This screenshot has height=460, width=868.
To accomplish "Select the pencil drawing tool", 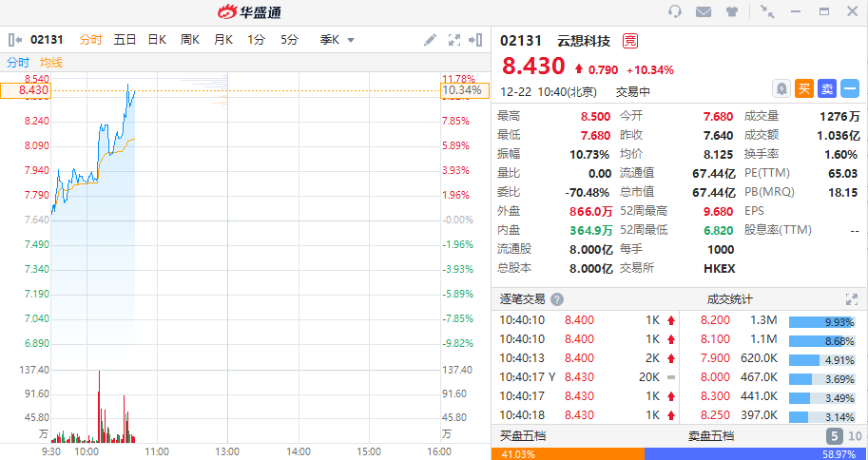I will pyautogui.click(x=430, y=40).
